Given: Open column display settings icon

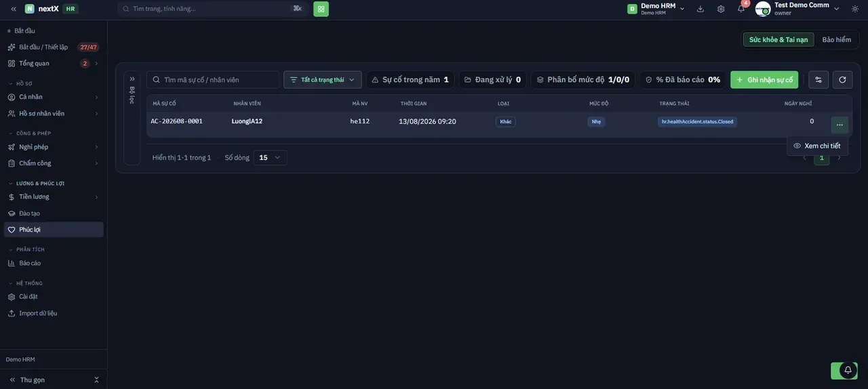Looking at the screenshot, I should click(818, 80).
